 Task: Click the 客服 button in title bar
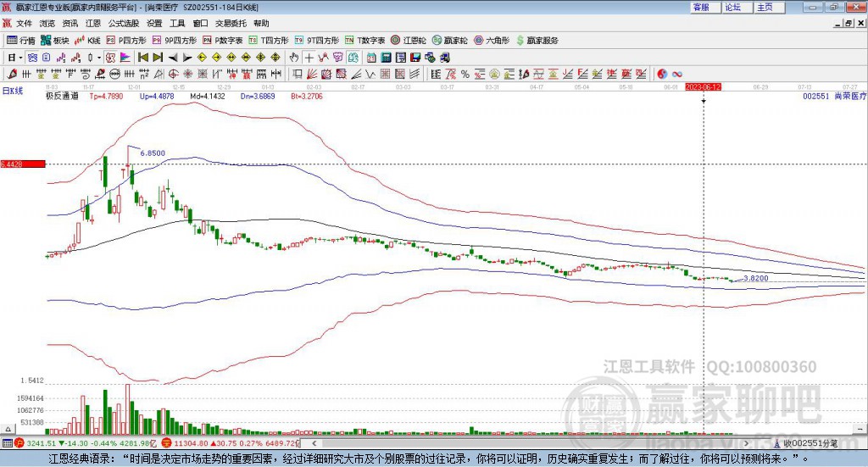[x=704, y=7]
